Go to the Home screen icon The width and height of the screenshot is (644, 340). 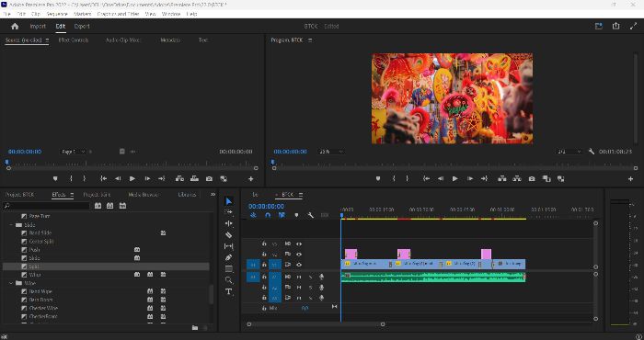[15, 27]
